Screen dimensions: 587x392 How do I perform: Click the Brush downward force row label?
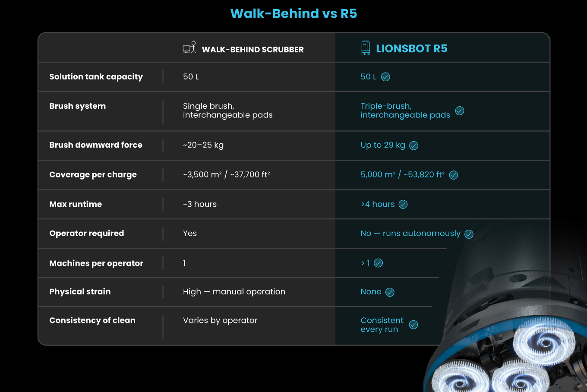(x=96, y=145)
